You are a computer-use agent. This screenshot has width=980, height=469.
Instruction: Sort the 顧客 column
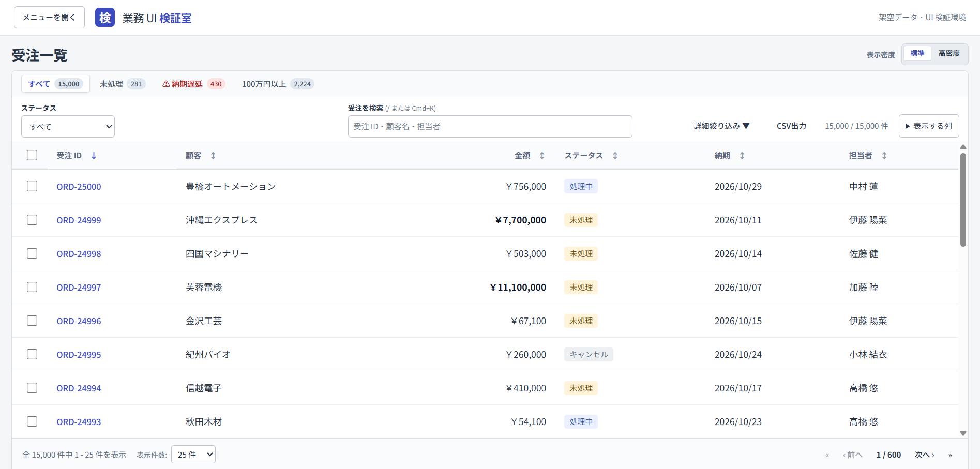click(x=213, y=156)
